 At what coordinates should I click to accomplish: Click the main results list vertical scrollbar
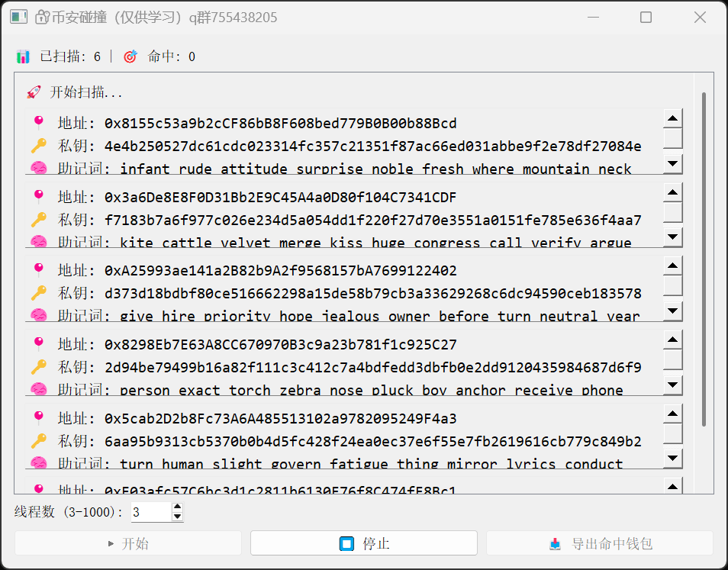click(x=704, y=259)
